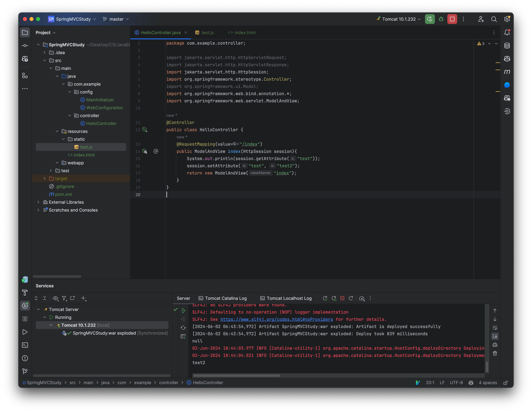
Task: Toggle soft-wrap in the log console
Action: coord(495,328)
